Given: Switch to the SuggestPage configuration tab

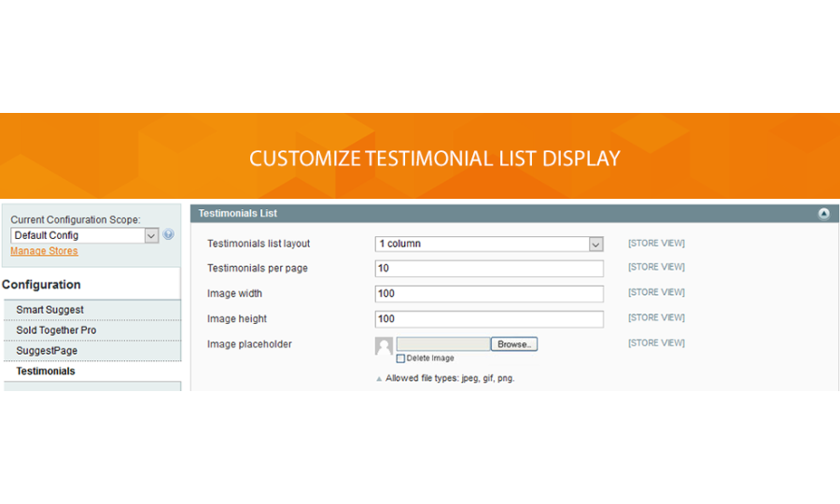Looking at the screenshot, I should (47, 351).
